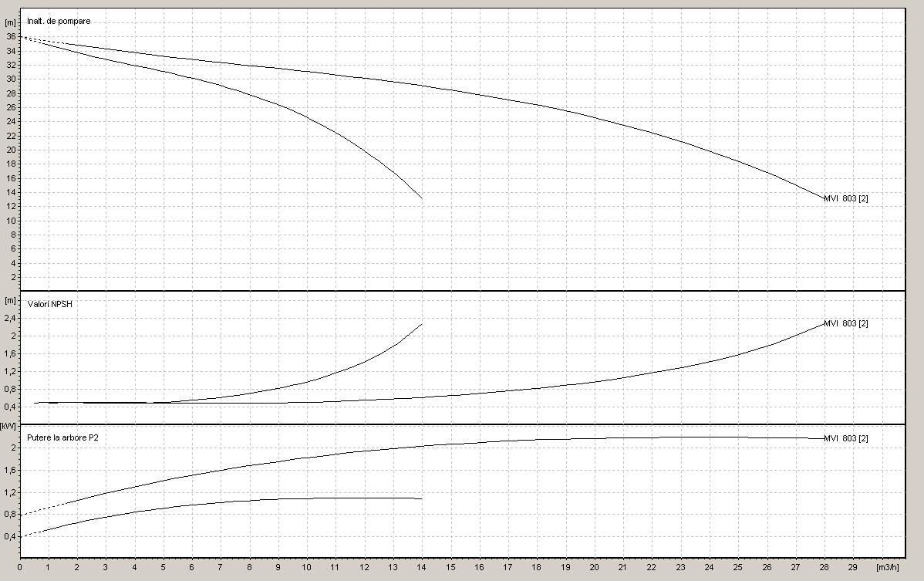Click end of shorter NPSH curve

[422, 324]
